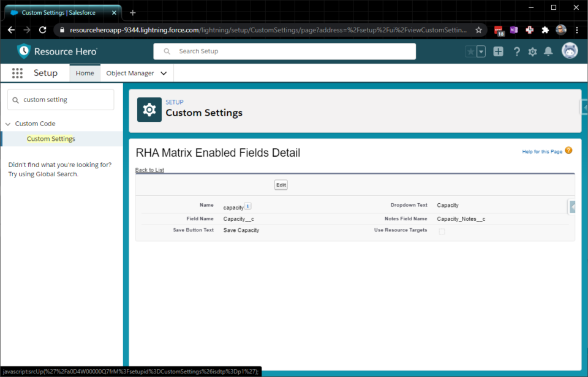Click the Use Resource Targets label
Viewport: 588px width, 377px height.
click(x=401, y=230)
